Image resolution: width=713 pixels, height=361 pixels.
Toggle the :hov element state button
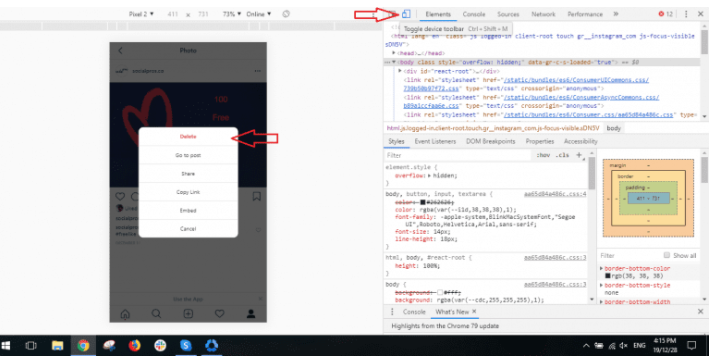pyautogui.click(x=543, y=155)
